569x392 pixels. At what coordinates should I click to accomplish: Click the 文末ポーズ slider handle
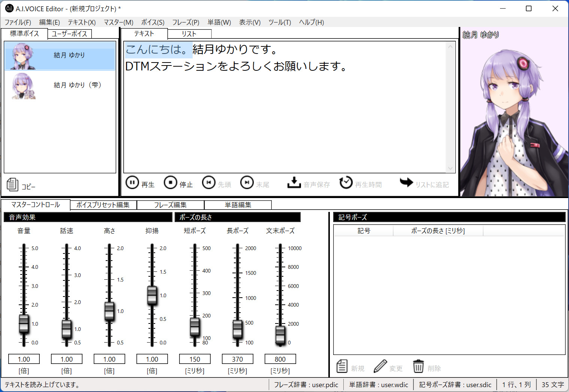click(x=280, y=335)
